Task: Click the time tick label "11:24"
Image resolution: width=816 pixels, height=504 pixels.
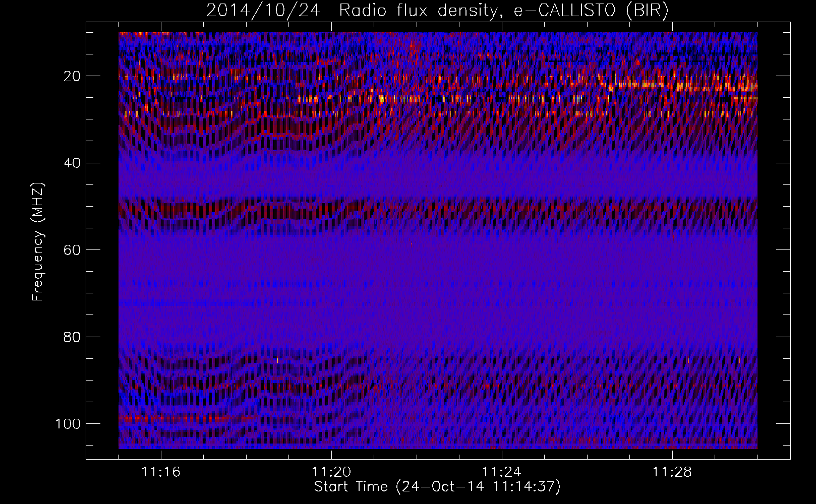Action: (x=502, y=472)
